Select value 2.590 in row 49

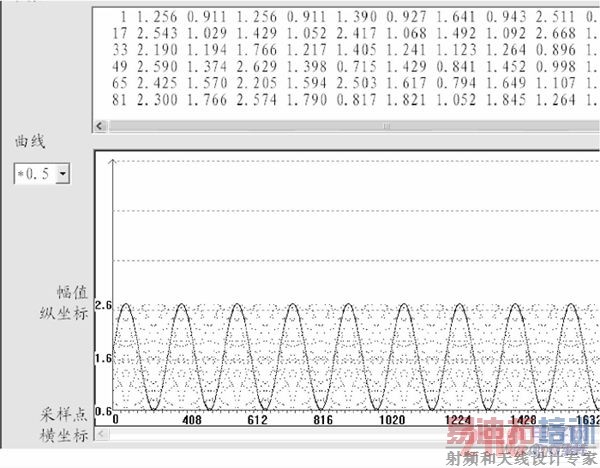click(157, 66)
